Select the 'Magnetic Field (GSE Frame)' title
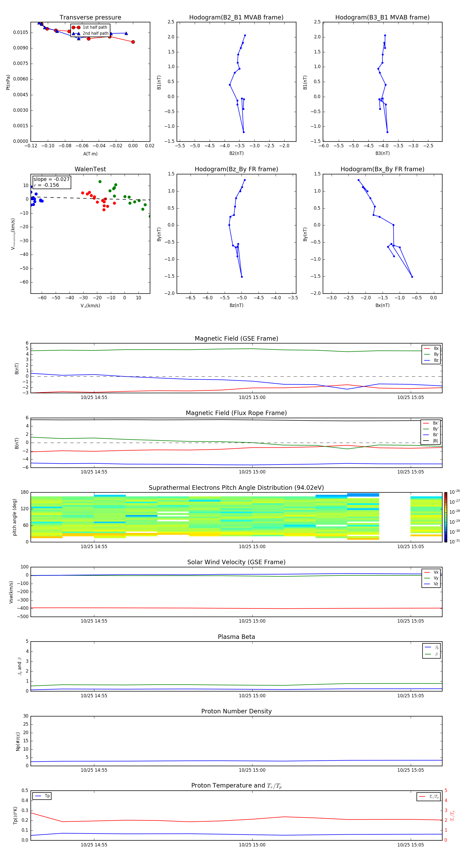Viewport: 473px width, 868px height. coord(236,339)
